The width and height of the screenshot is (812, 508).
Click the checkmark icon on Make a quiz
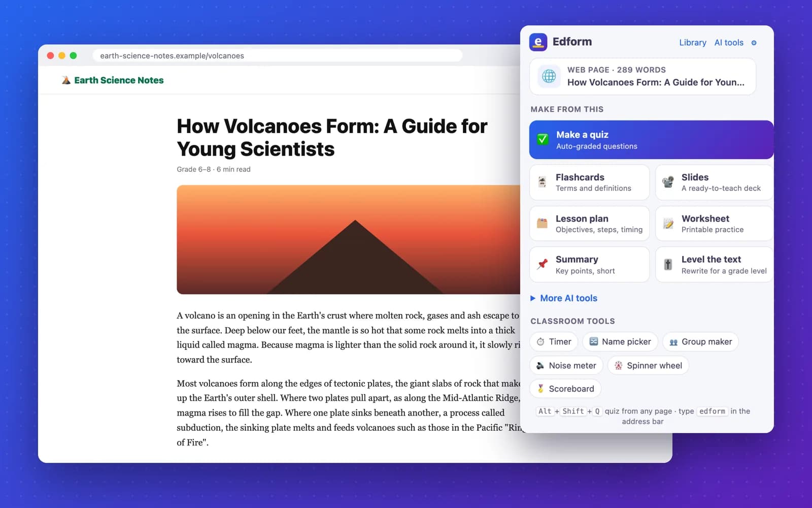point(543,139)
